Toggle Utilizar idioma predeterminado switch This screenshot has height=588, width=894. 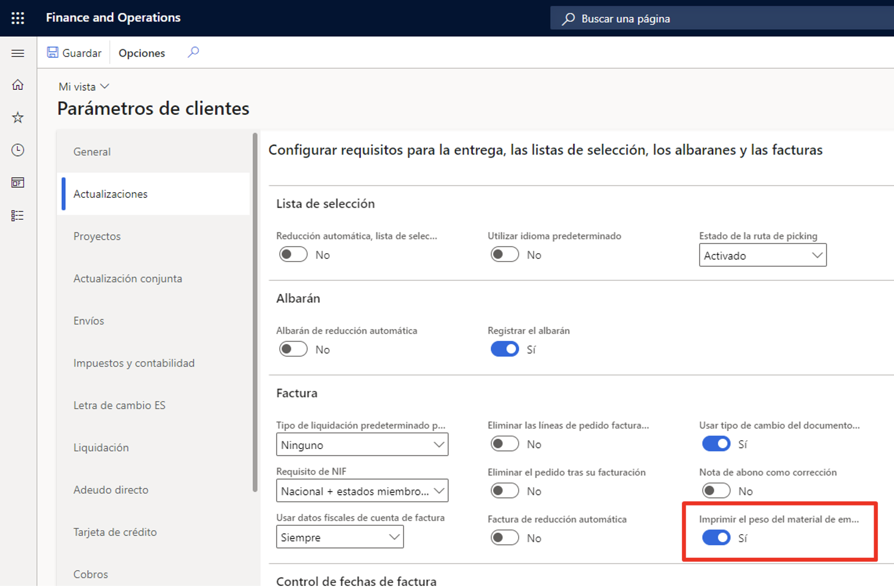click(504, 254)
